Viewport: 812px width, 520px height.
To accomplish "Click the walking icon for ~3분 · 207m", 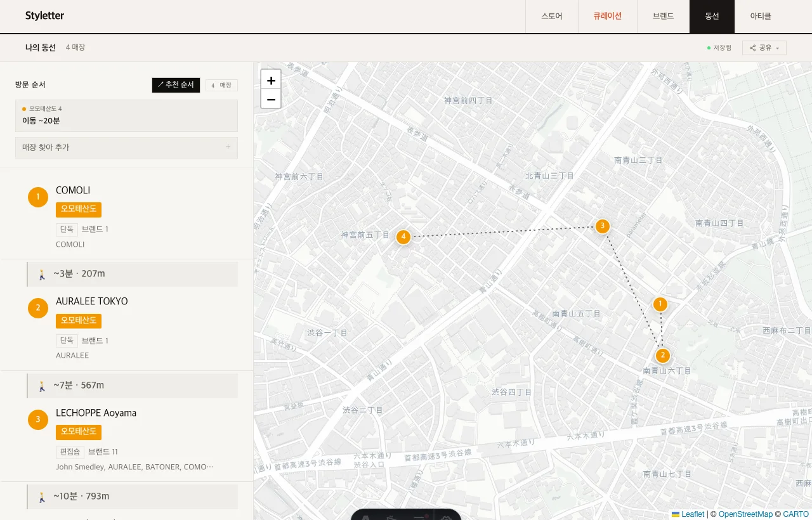I will [42, 274].
